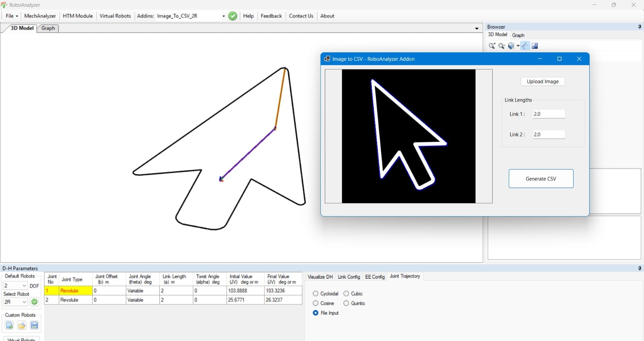Click the Link 1 length input field

coord(549,114)
